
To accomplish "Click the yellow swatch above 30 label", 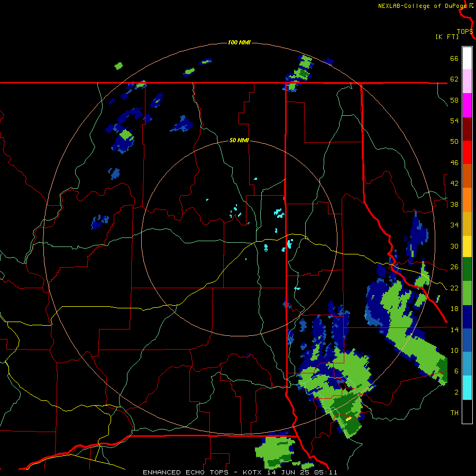I will pyautogui.click(x=467, y=246).
